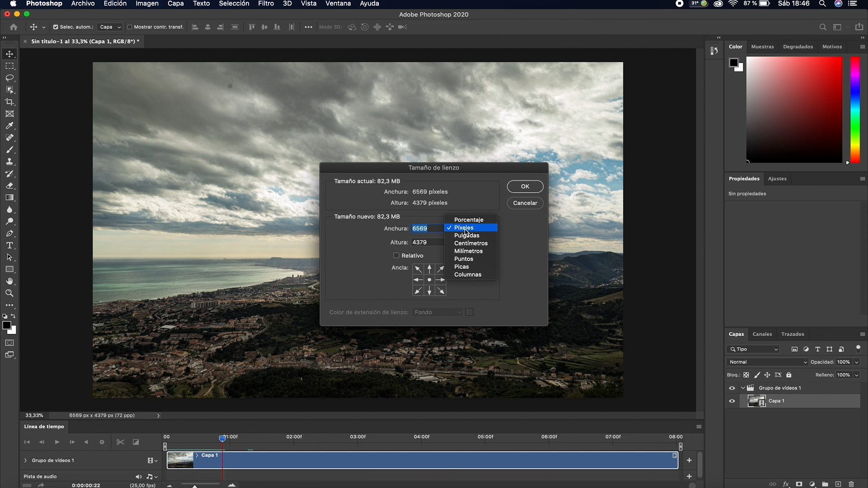
Task: Select the Move tool
Action: tap(9, 53)
